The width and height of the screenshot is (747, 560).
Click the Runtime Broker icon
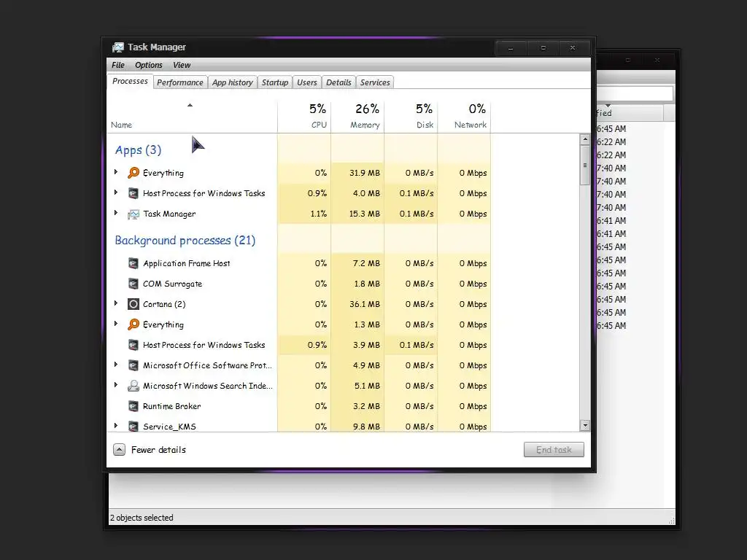[x=133, y=406]
